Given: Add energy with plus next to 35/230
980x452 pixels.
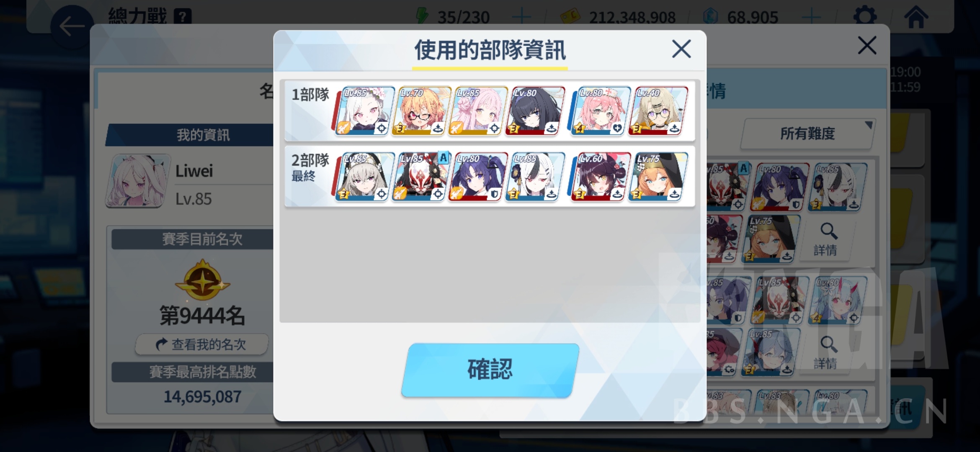Looking at the screenshot, I should [521, 17].
